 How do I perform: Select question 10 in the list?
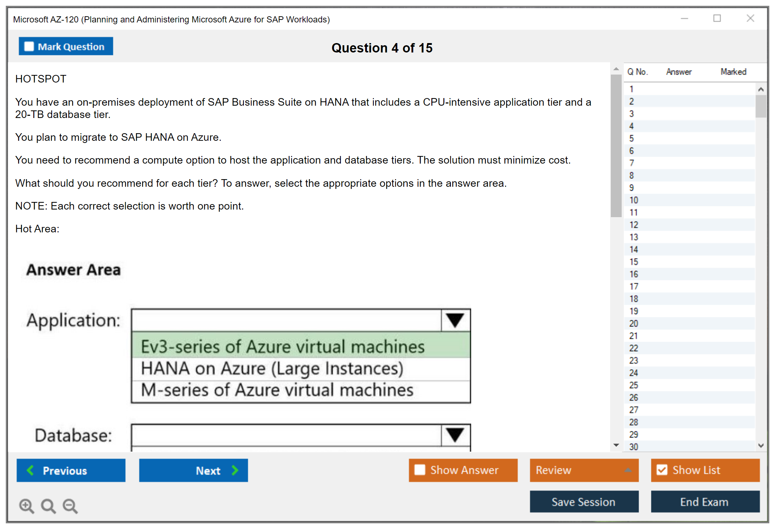click(634, 200)
